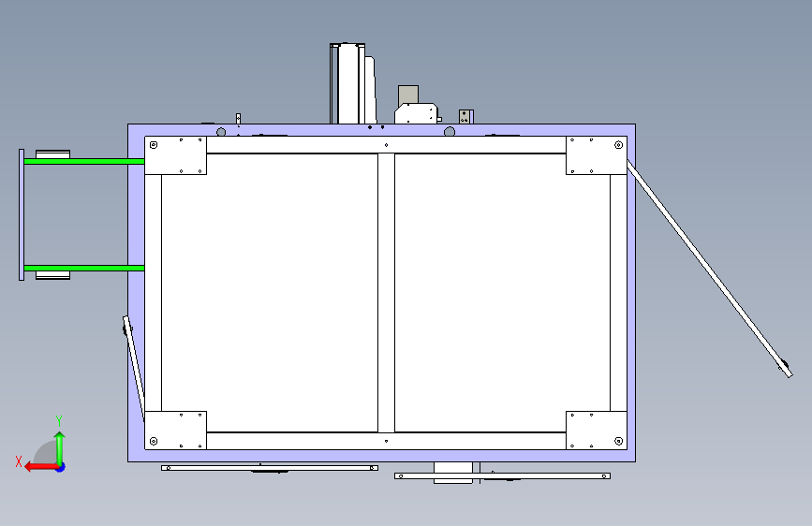This screenshot has height=526, width=812.
Task: Select the left vertical end plate
Action: [22, 215]
